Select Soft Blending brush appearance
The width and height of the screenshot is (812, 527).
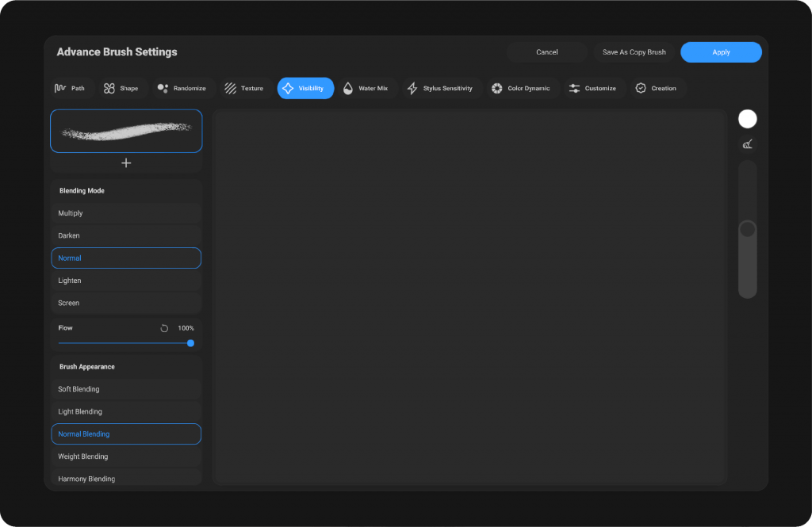point(126,389)
